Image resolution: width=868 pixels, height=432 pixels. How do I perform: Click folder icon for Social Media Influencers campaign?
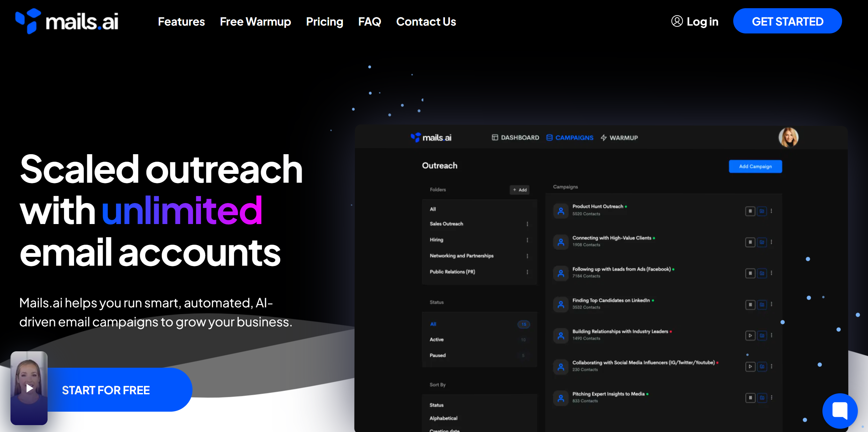(762, 366)
